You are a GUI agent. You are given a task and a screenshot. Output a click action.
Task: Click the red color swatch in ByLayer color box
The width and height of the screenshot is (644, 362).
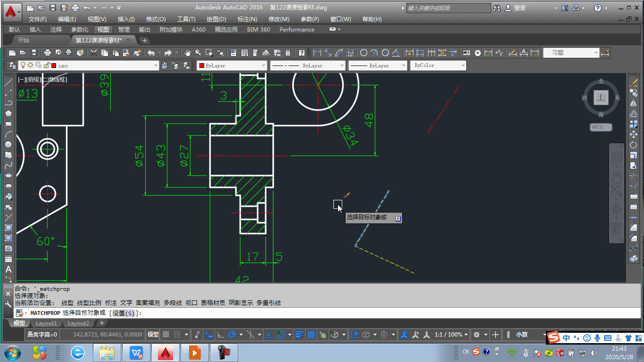[202, 66]
